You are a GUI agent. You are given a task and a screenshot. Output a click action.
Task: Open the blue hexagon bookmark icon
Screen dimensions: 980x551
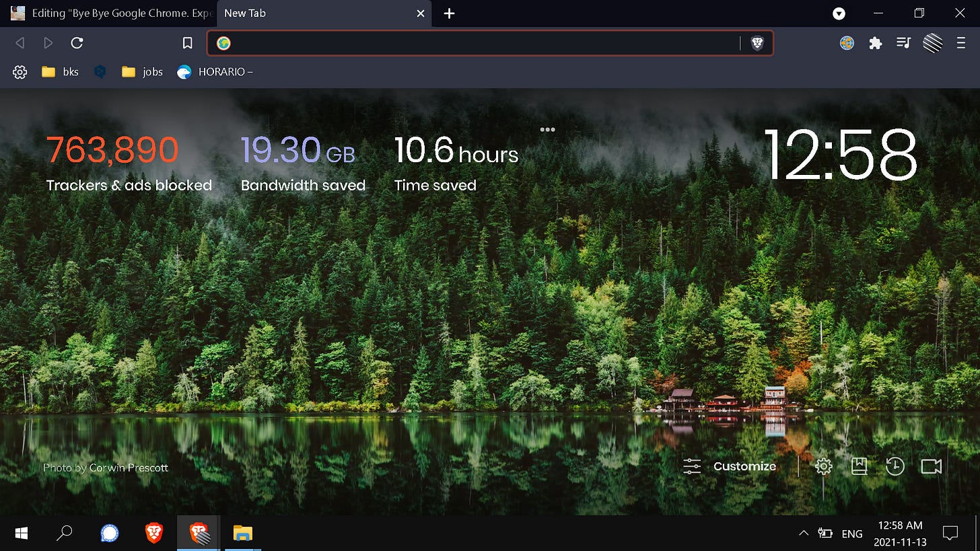click(100, 72)
